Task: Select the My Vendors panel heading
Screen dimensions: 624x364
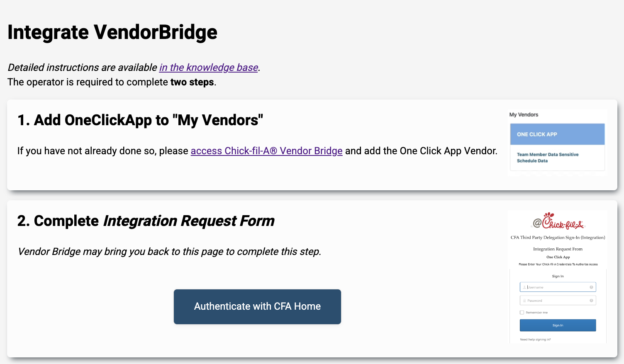Action: [x=524, y=115]
